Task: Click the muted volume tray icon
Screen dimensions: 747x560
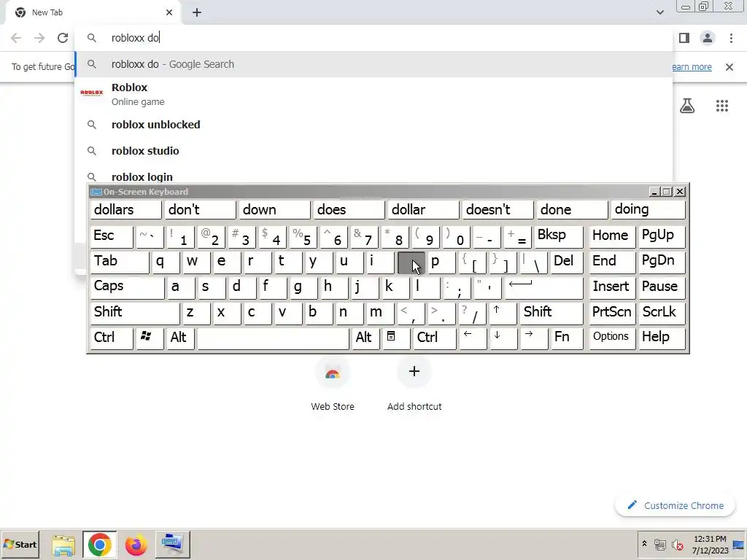Action: pos(677,544)
